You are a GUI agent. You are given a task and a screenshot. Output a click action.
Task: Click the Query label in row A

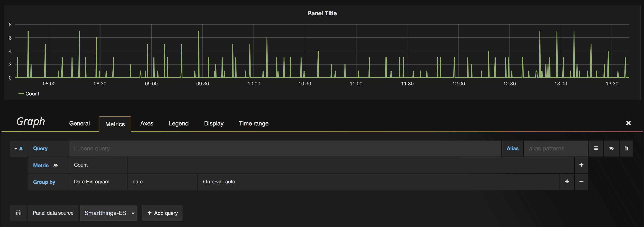(x=40, y=148)
